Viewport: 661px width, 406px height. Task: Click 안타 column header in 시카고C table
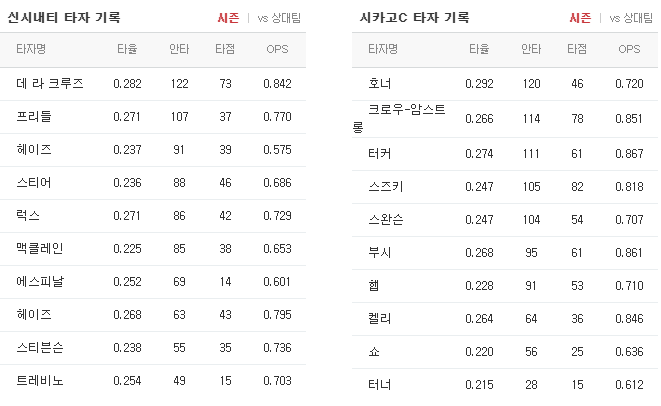pyautogui.click(x=531, y=49)
